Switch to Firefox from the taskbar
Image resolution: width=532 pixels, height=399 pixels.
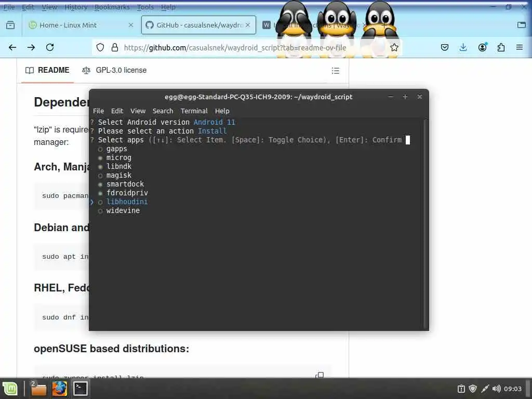[59, 389]
